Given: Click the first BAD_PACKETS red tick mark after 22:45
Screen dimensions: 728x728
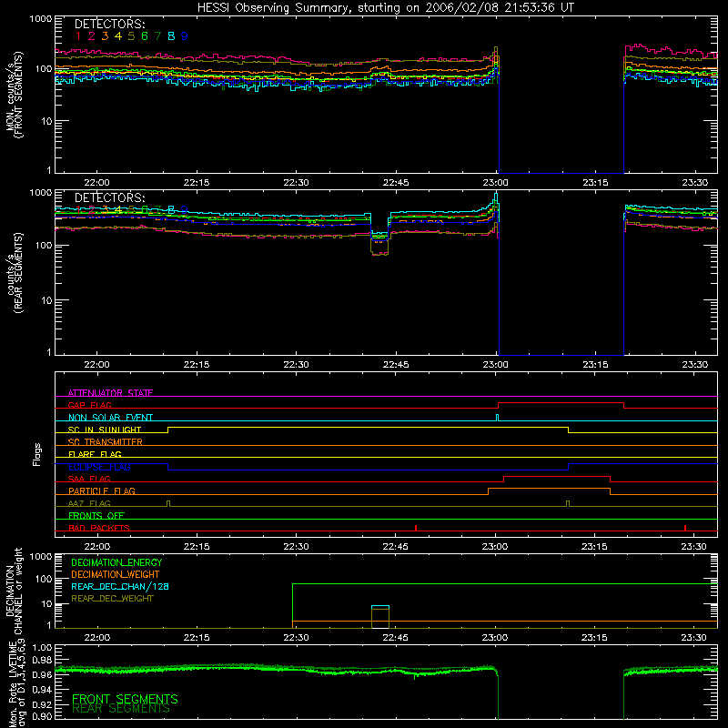Looking at the screenshot, I should pyautogui.click(x=416, y=528).
